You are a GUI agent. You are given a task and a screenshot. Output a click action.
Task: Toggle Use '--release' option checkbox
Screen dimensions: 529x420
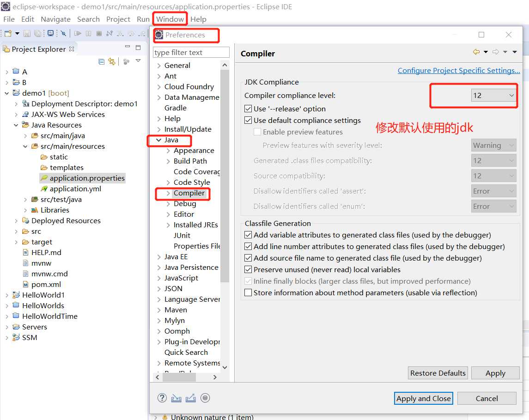click(x=248, y=109)
